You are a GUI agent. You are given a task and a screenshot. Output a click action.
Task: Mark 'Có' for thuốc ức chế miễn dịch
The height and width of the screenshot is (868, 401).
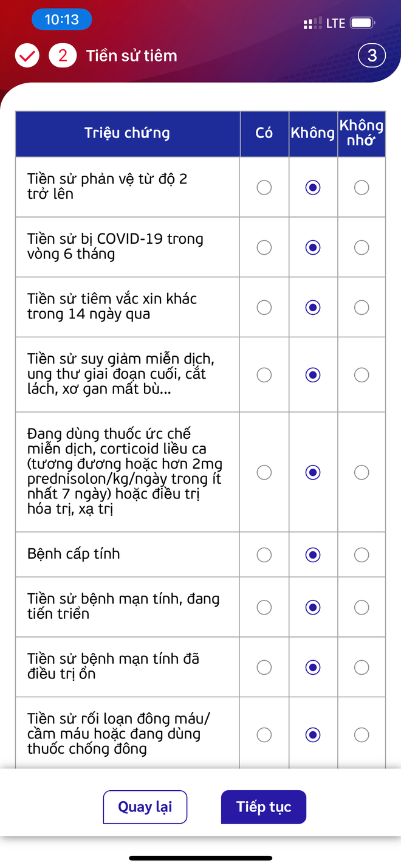(x=264, y=472)
